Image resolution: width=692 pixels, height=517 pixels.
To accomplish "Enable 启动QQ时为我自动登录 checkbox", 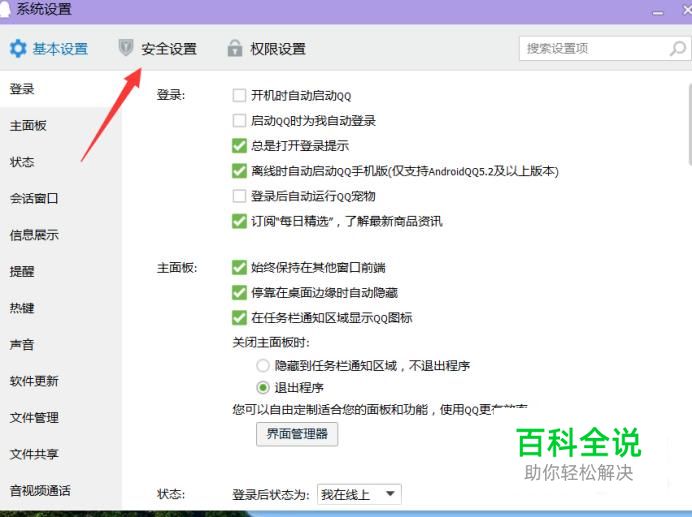I will click(239, 121).
